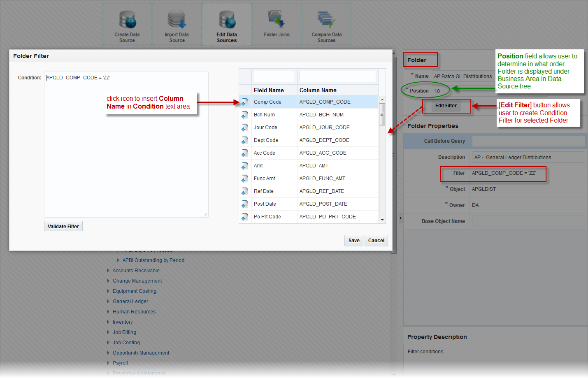
Task: Click the column list scrollbar up arrow
Action: click(382, 100)
